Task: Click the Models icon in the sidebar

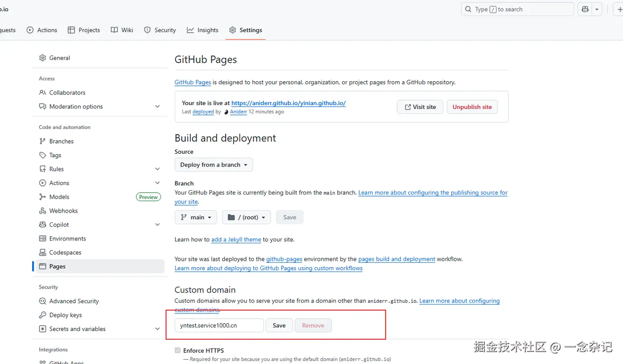Action: click(x=42, y=197)
